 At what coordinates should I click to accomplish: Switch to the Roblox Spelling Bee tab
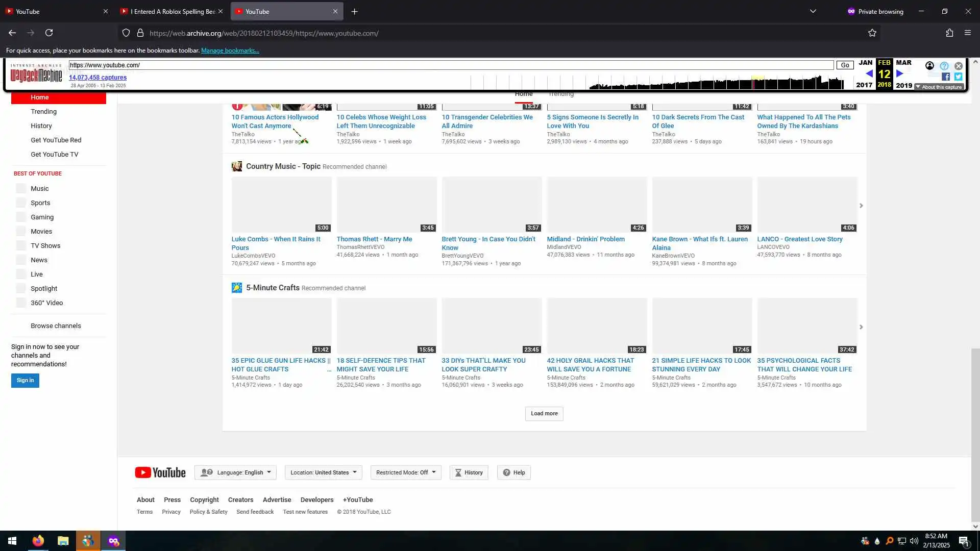coord(172,11)
